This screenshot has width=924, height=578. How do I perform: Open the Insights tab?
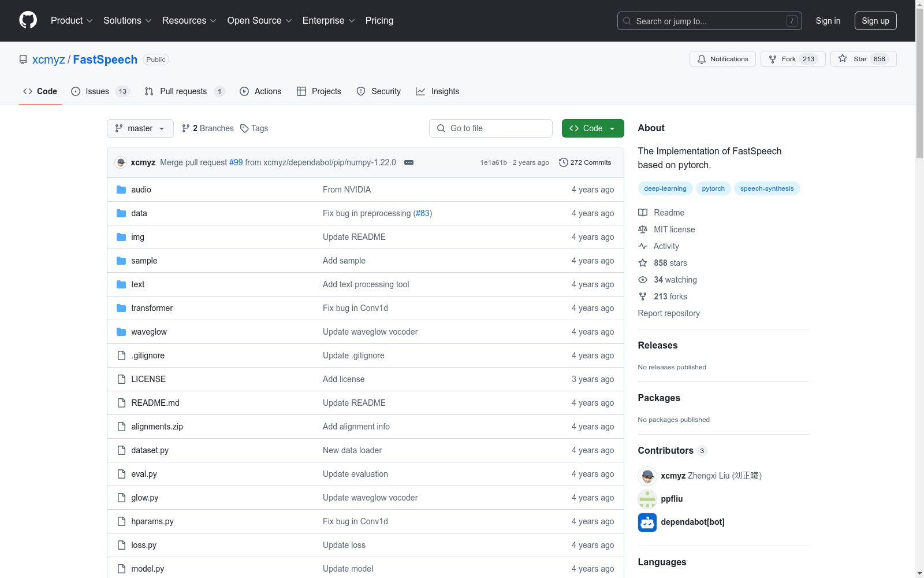pyautogui.click(x=438, y=91)
